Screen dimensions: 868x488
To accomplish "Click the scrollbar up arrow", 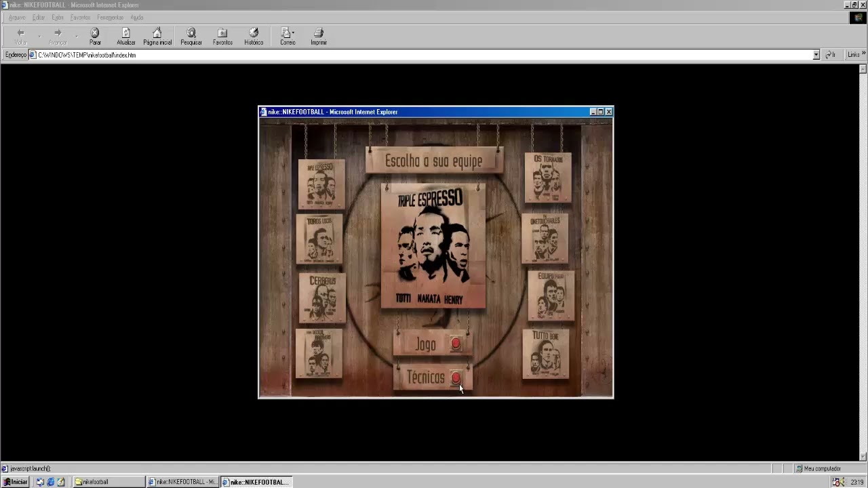I will pyautogui.click(x=863, y=69).
